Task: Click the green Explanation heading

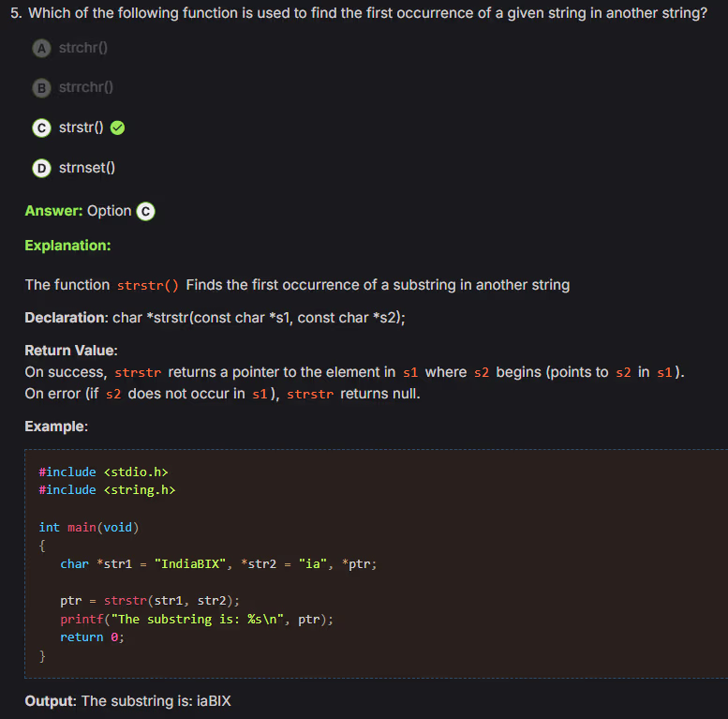Action: [67, 246]
